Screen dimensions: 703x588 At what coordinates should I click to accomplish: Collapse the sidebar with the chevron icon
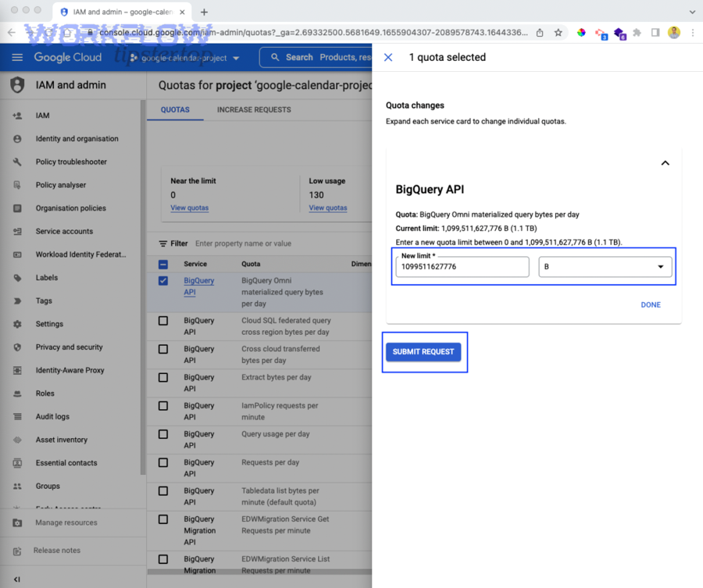click(17, 579)
